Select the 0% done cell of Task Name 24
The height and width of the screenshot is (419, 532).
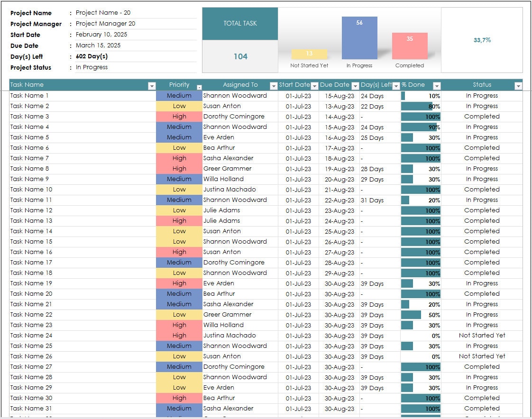point(421,336)
